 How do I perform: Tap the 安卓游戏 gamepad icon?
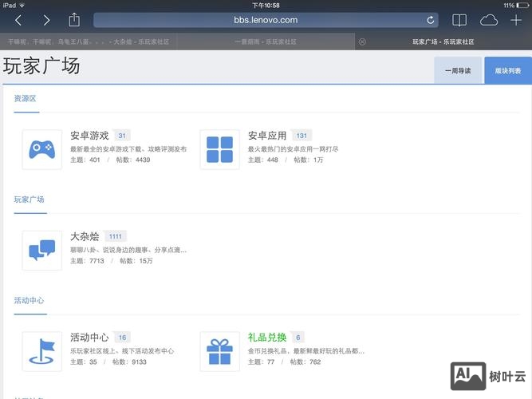41,149
